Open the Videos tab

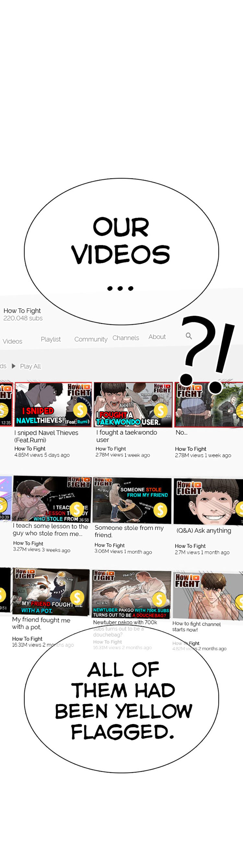point(13,341)
